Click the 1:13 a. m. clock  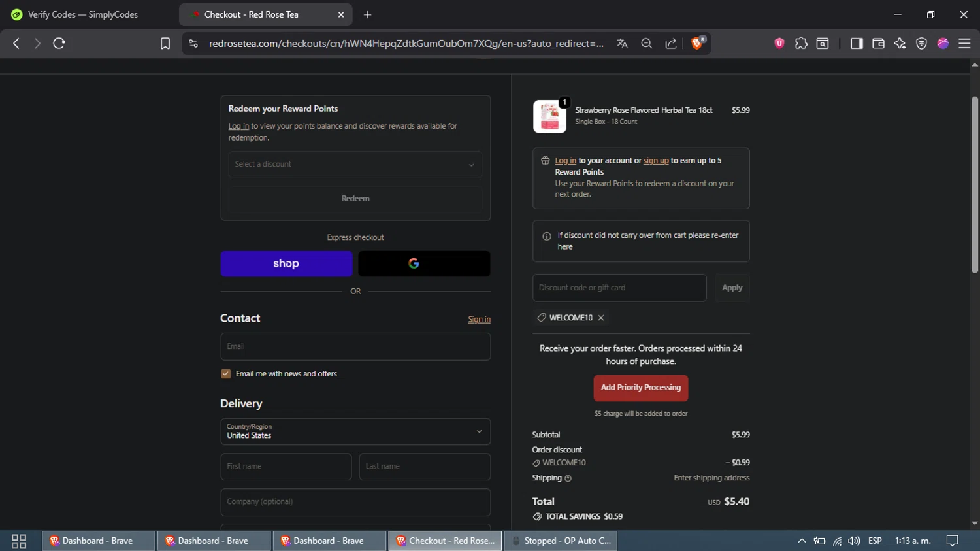point(913,541)
